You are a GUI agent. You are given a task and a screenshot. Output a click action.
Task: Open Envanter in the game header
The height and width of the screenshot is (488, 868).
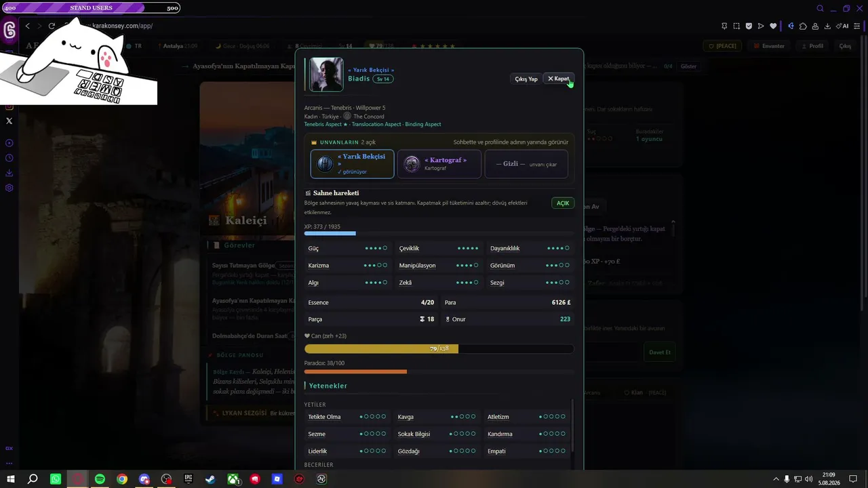769,46
